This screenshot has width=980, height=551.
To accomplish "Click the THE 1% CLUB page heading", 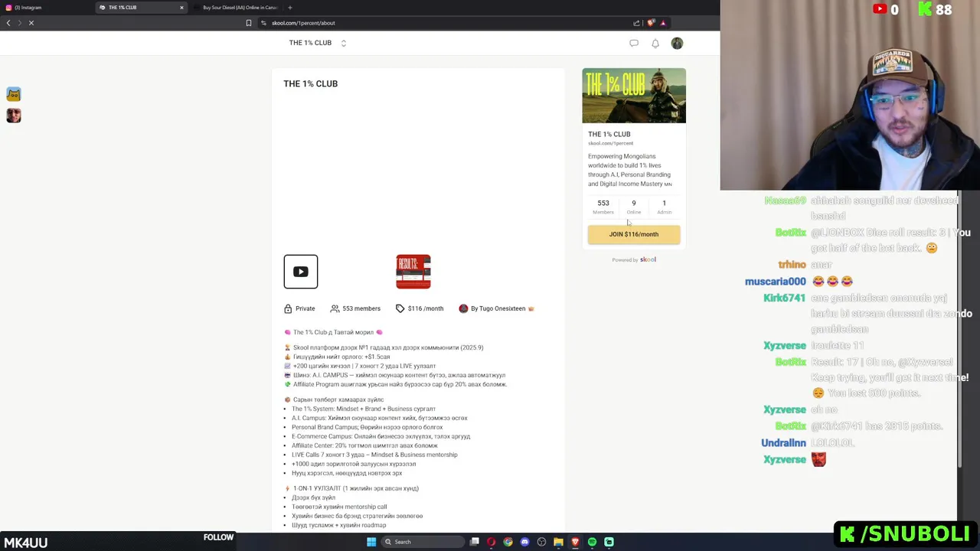I will (x=310, y=83).
